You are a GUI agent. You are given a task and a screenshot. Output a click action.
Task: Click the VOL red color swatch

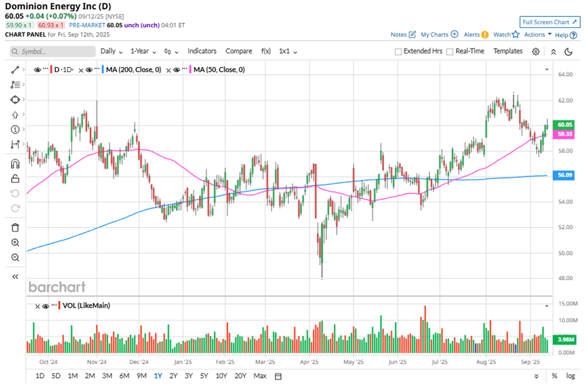pyautogui.click(x=59, y=306)
